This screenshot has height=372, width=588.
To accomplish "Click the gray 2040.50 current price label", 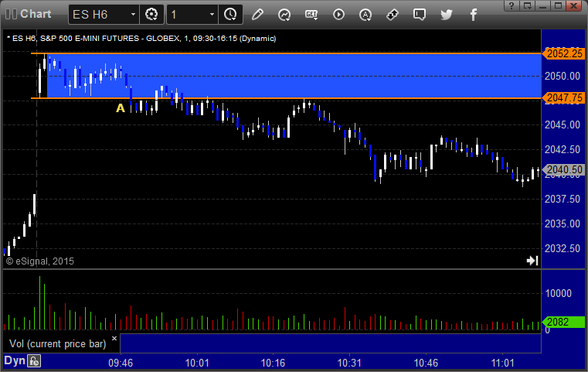I will click(x=563, y=169).
